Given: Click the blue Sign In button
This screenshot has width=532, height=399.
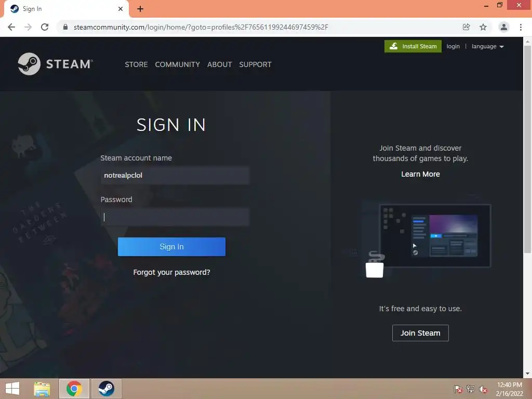Looking at the screenshot, I should click(171, 247).
